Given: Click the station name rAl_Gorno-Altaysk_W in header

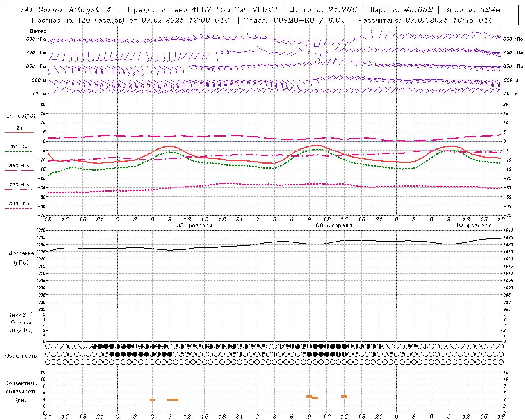Looking at the screenshot, I should tap(66, 10).
